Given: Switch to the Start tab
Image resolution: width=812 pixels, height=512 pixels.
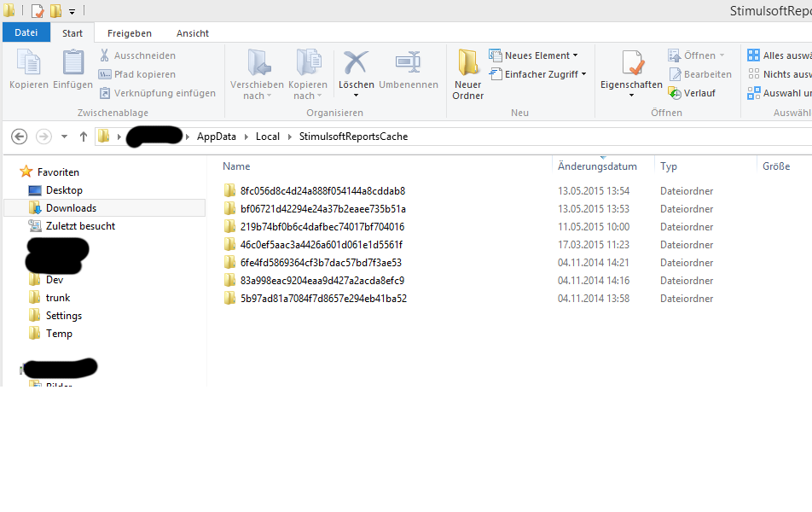Looking at the screenshot, I should click(x=72, y=33).
